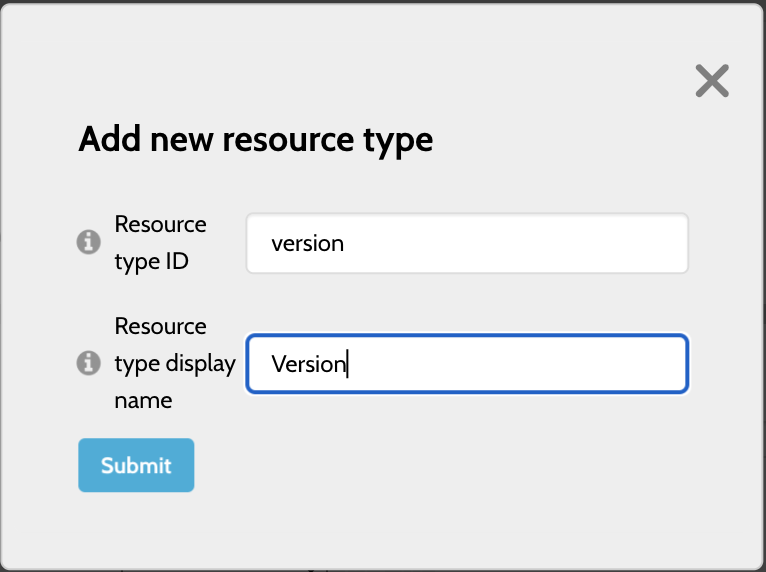This screenshot has width=766, height=572.
Task: Dismiss the dialog using the gray X icon
Action: [712, 81]
